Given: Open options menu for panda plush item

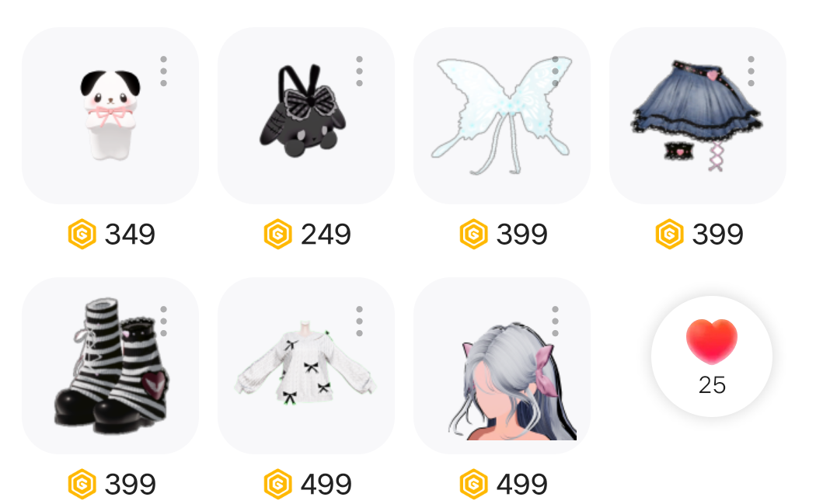Looking at the screenshot, I should [164, 71].
